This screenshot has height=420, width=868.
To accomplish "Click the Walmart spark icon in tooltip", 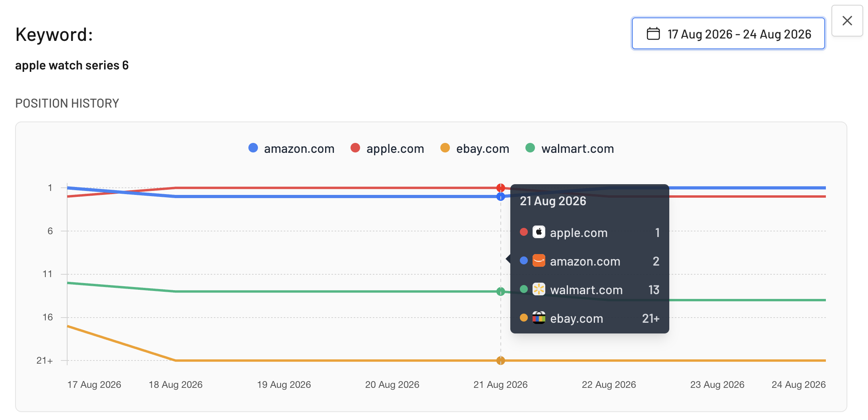I will 539,289.
